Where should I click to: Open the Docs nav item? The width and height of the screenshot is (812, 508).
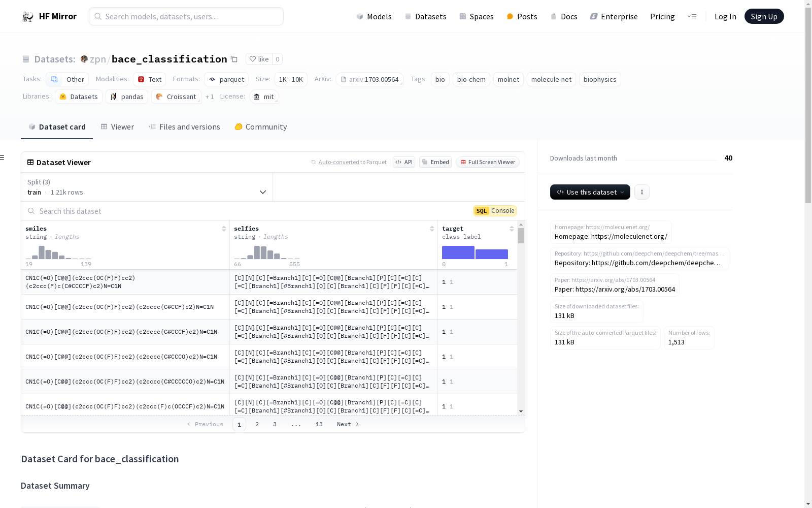tap(564, 17)
